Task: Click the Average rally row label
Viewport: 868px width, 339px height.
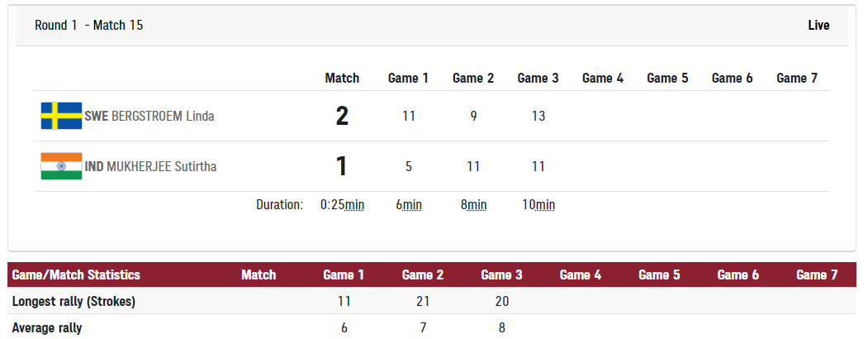Action: 47,327
